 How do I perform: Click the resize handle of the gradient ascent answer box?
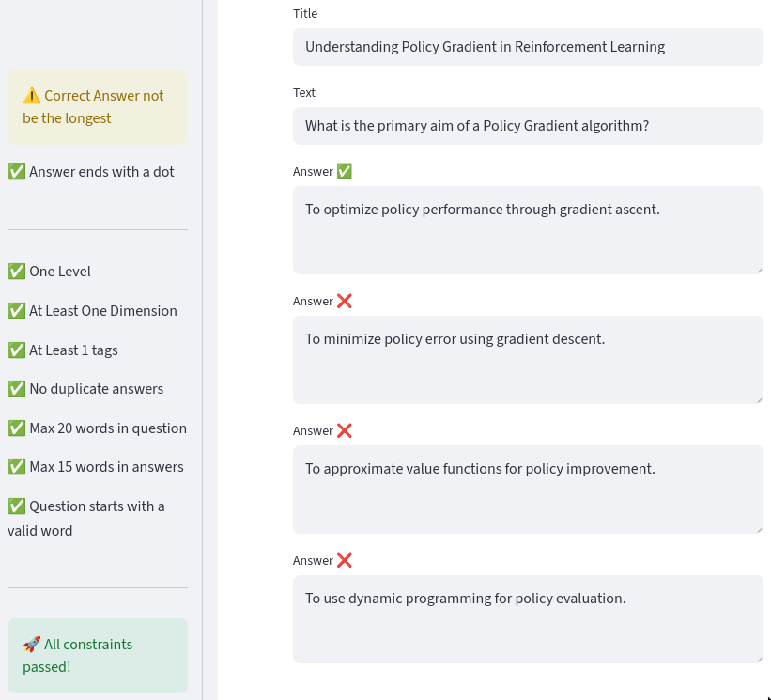point(758,270)
